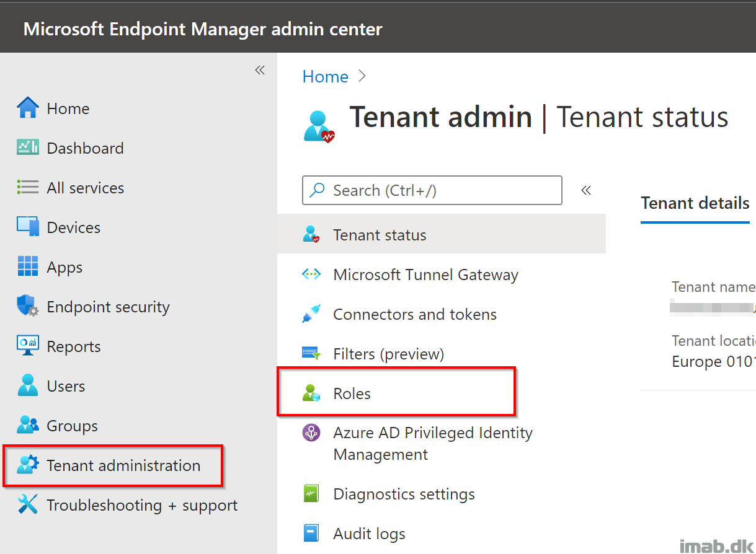756x554 pixels.
Task: Click the Endpoint security shield icon
Action: [28, 306]
